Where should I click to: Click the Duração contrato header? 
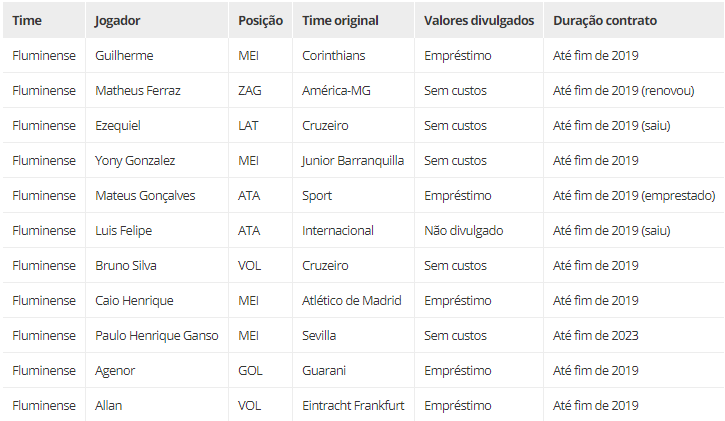pos(605,21)
